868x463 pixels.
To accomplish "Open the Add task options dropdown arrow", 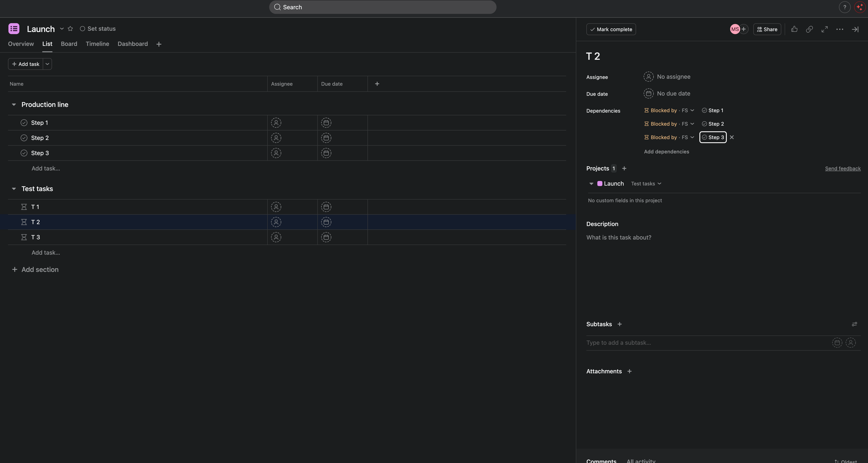I will coord(47,64).
